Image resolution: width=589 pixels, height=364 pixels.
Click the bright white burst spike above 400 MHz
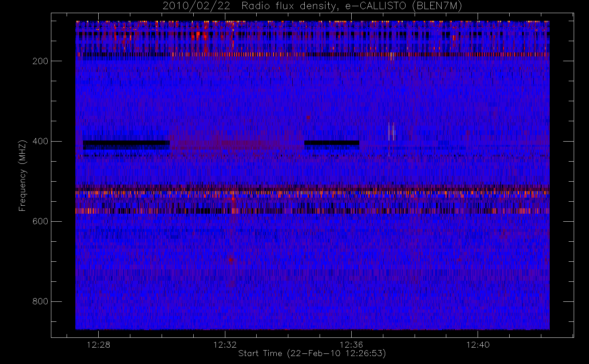click(x=389, y=131)
